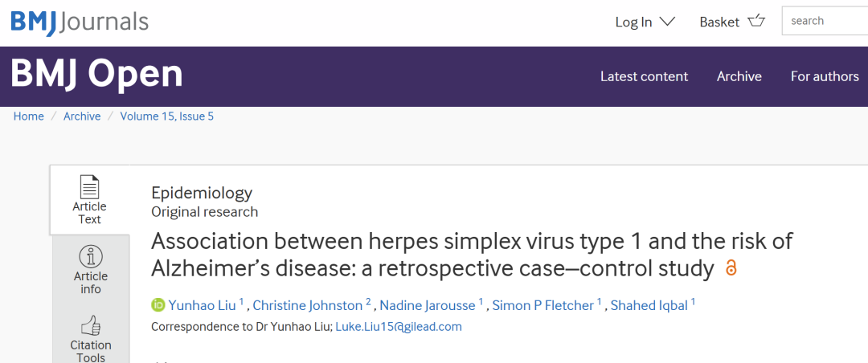868x363 pixels.
Task: Click the Log In chevron arrow
Action: point(668,22)
